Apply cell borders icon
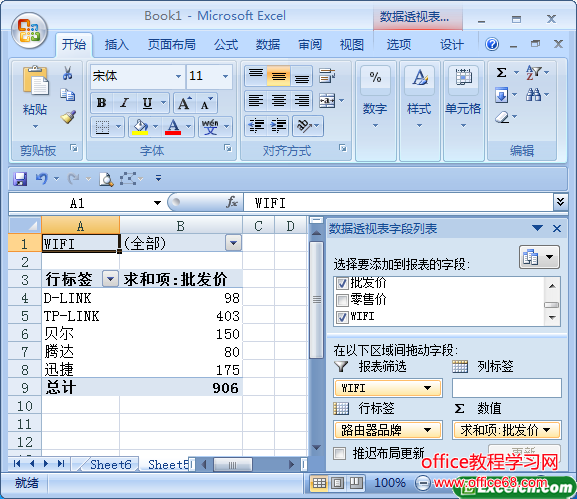Image resolution: width=577 pixels, height=499 pixels. (102, 127)
